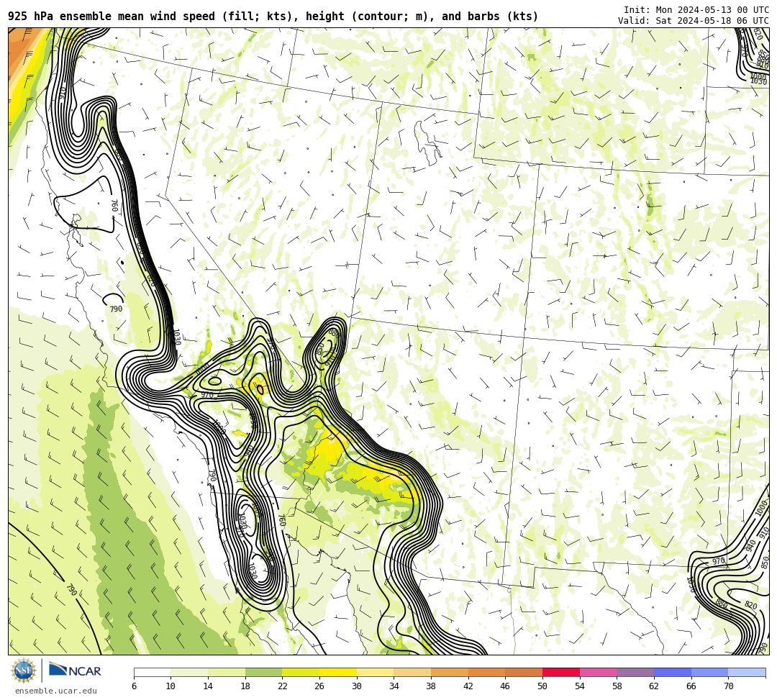The height and width of the screenshot is (700, 777).
Task: Select the Init: Mon 2024-05-13 00 UTC text
Action: (x=696, y=10)
